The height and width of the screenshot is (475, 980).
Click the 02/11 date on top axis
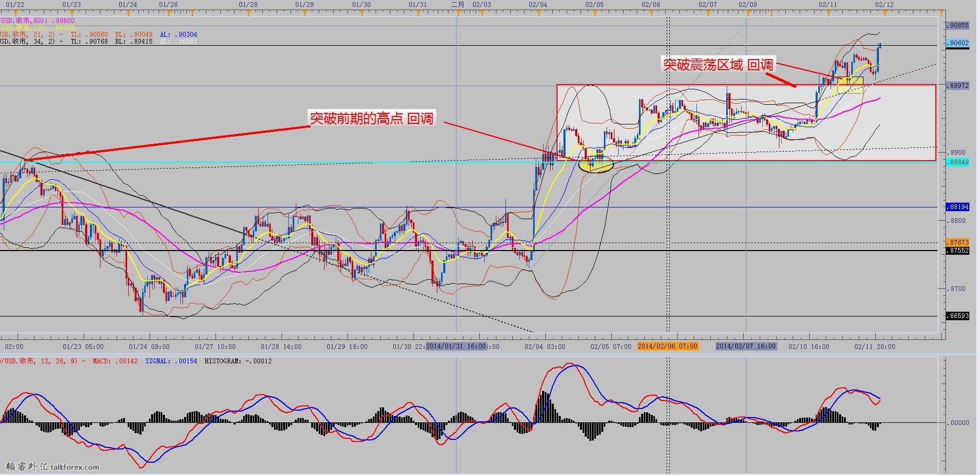[x=828, y=4]
